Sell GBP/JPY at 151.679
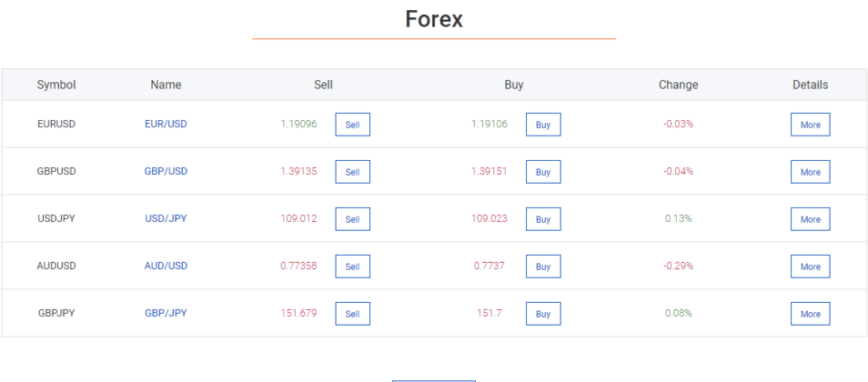The image size is (868, 382). [x=353, y=314]
